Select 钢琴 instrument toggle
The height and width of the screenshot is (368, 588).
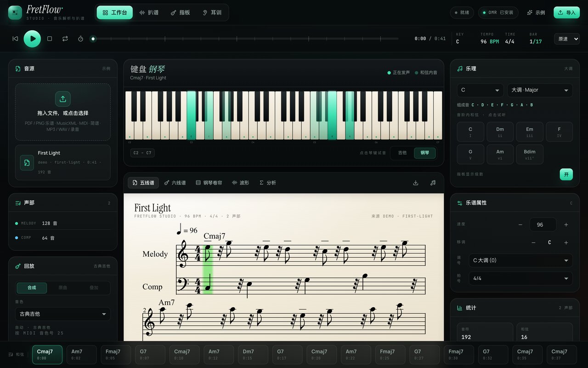pyautogui.click(x=424, y=153)
